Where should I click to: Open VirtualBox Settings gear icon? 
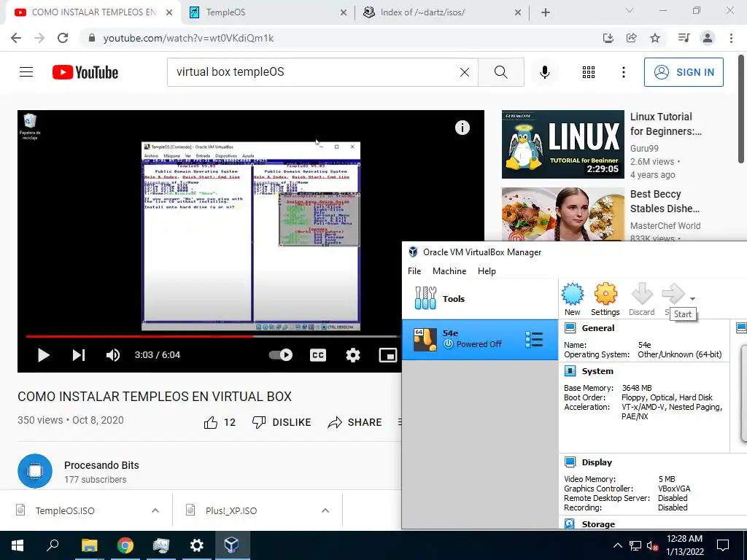click(x=605, y=294)
